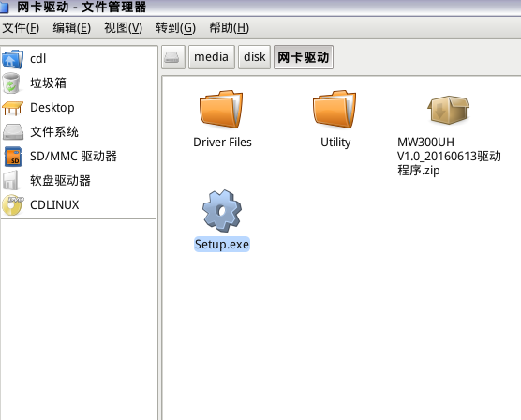Click the SD/MMC drive icon
521x420 pixels.
click(13, 157)
